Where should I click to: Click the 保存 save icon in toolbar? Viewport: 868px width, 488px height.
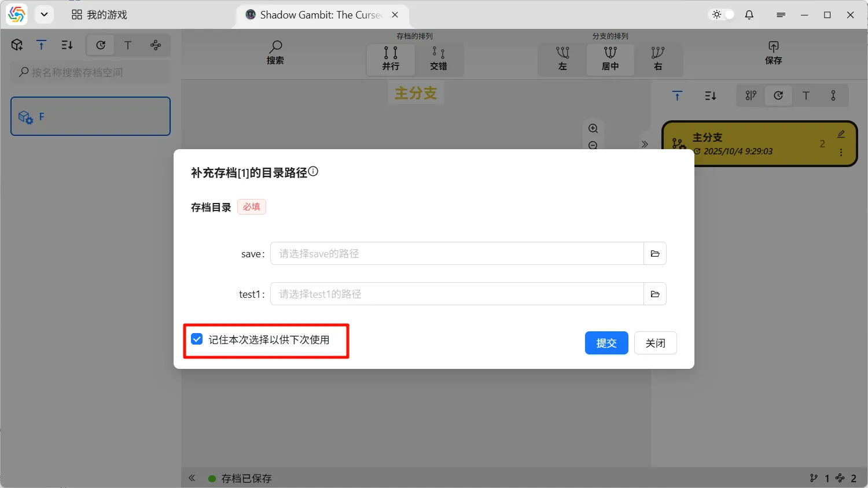pyautogui.click(x=773, y=53)
